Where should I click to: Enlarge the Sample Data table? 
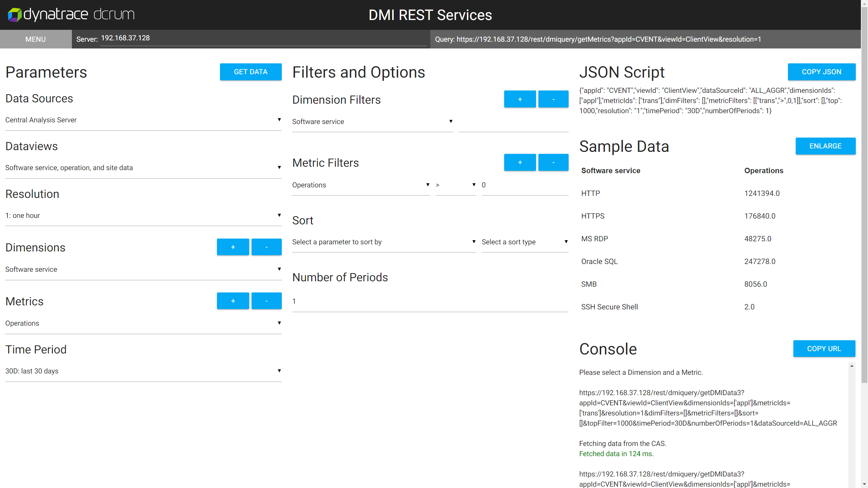(x=825, y=146)
